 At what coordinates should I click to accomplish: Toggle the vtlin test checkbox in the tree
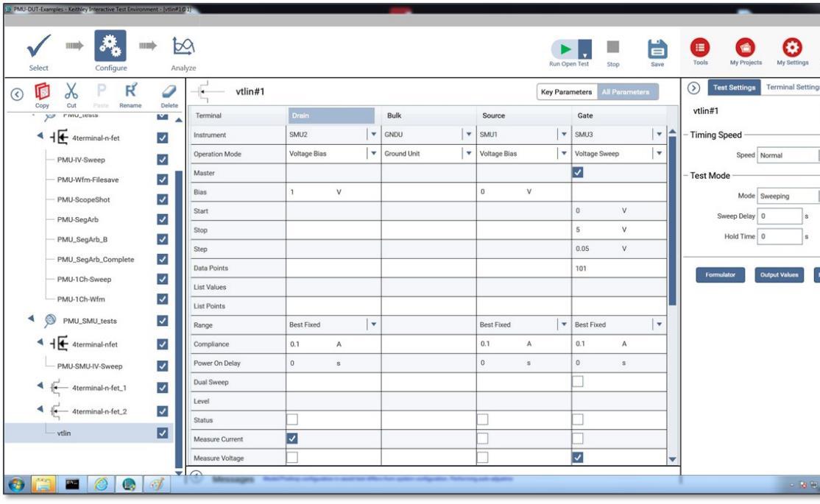pos(163,433)
